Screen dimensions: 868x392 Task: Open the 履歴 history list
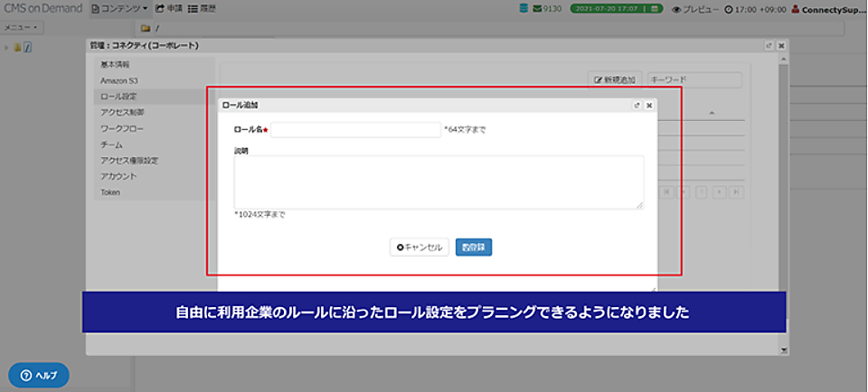193,8
